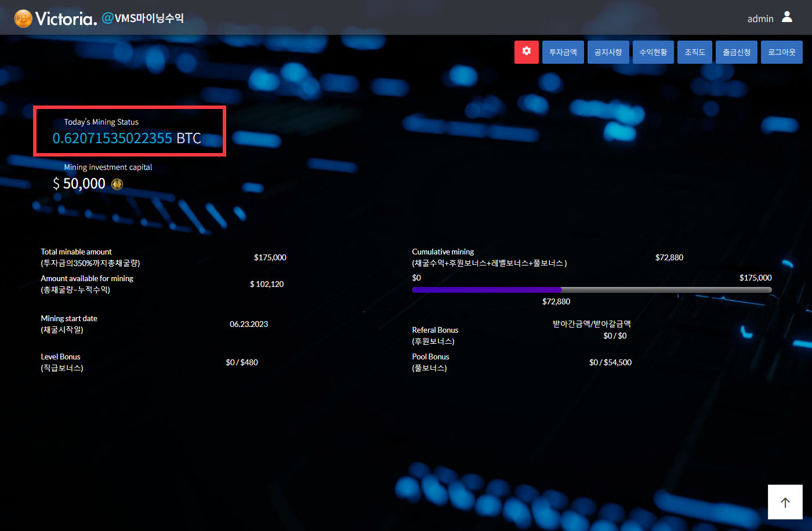Click the cumulative mining progress bar

point(592,289)
